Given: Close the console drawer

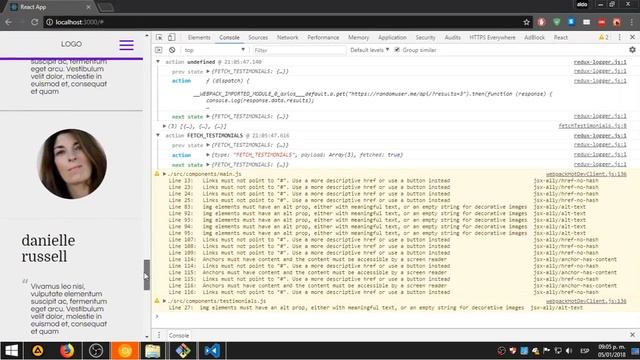Looking at the screenshot, I should pyautogui.click(x=632, y=335).
